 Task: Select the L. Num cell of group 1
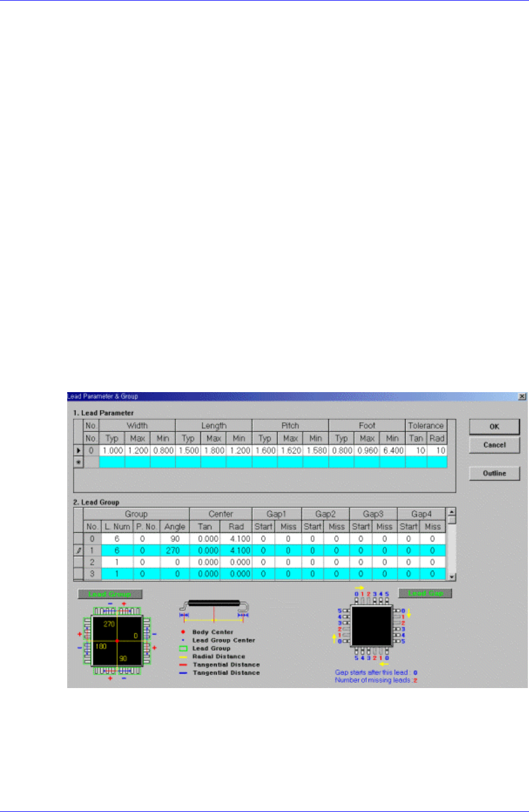click(117, 550)
